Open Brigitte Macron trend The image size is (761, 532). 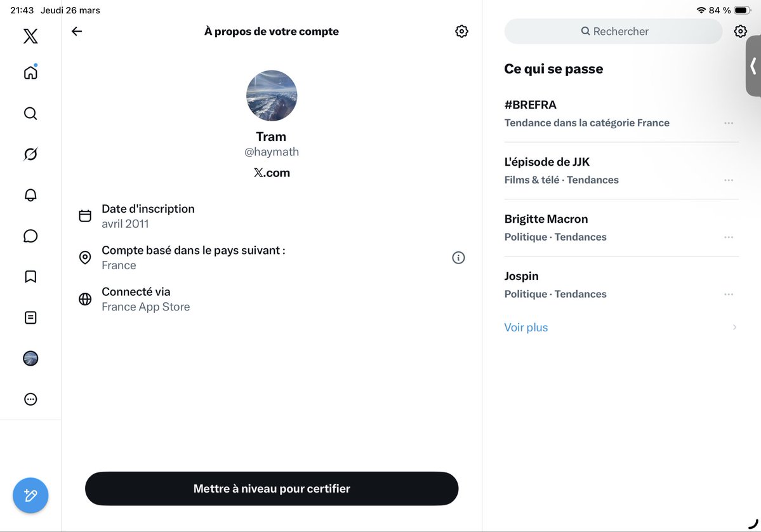tap(622, 228)
